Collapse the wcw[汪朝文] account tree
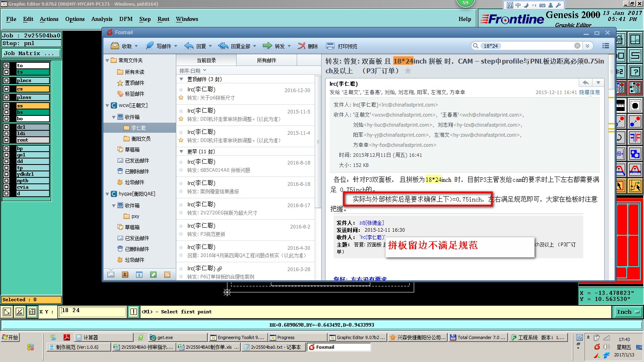644x362 pixels. coord(107,105)
